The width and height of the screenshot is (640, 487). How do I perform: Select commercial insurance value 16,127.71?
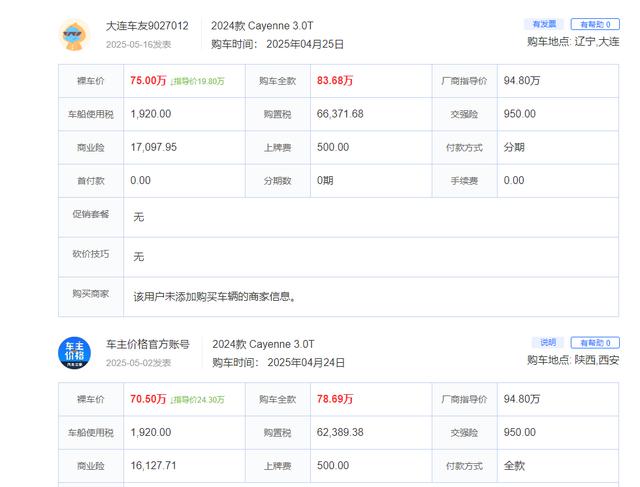click(x=153, y=466)
